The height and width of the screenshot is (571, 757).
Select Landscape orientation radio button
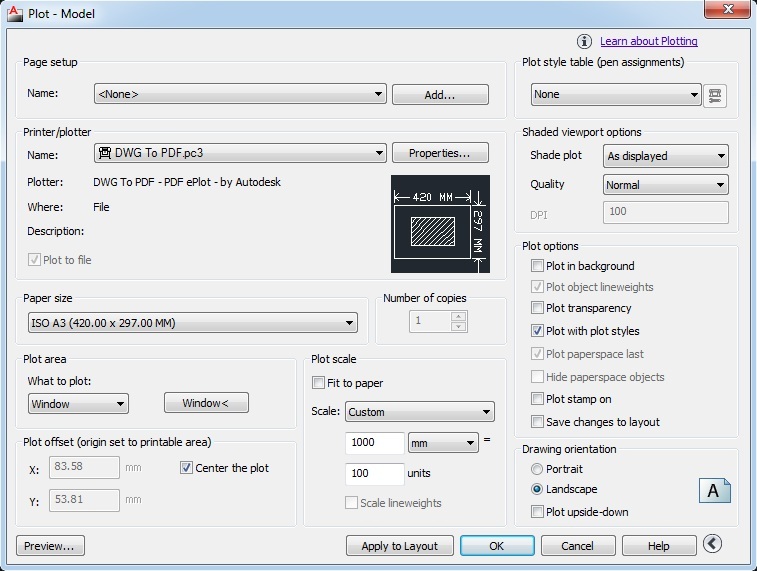tap(536, 489)
